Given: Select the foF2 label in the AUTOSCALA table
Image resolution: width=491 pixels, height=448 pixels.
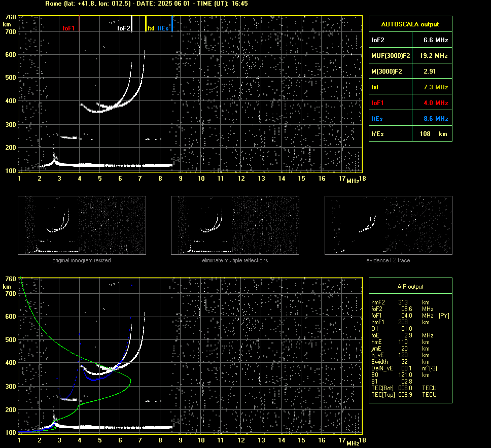Looking at the screenshot, I should coord(378,40).
